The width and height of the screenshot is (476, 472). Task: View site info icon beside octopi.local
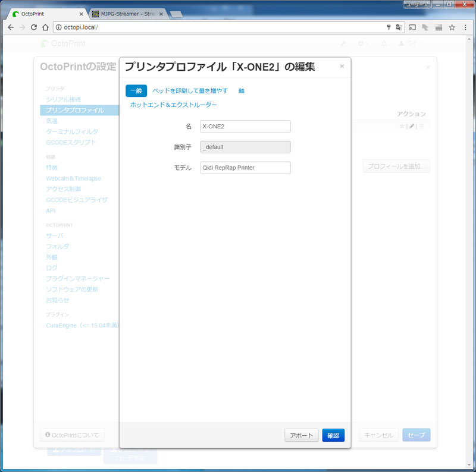[58, 27]
